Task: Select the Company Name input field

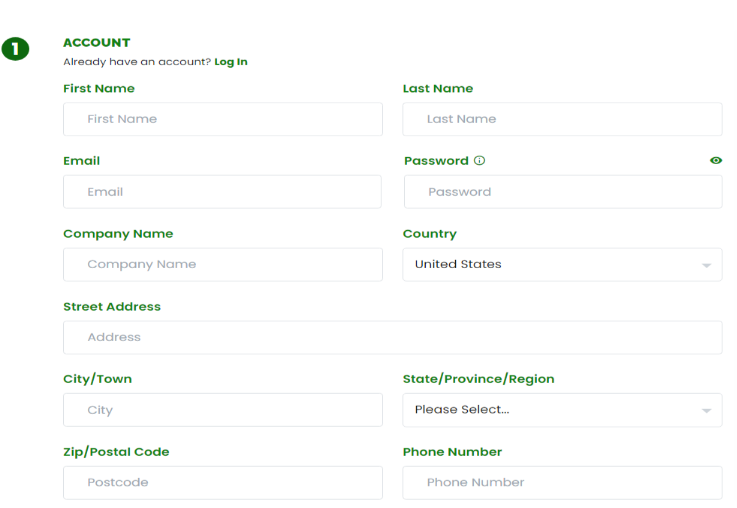Action: pos(223,265)
